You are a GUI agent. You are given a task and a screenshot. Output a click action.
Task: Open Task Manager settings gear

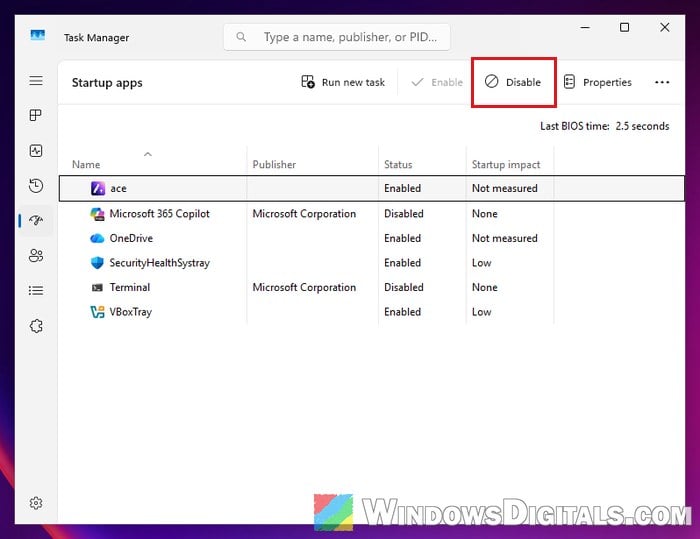36,503
